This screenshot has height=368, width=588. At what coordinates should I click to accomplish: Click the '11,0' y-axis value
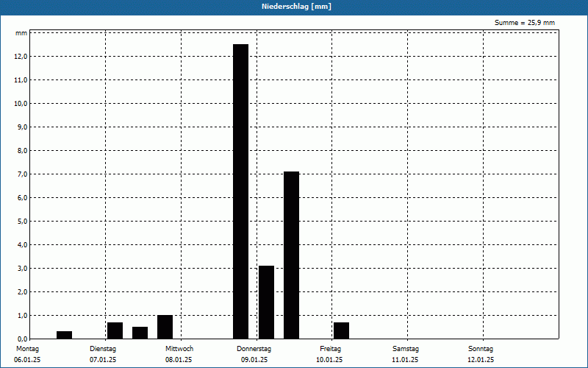coord(21,80)
